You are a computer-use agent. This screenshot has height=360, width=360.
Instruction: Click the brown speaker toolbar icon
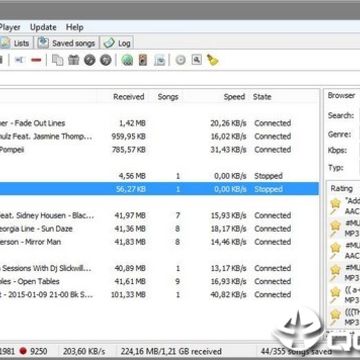coord(143,60)
